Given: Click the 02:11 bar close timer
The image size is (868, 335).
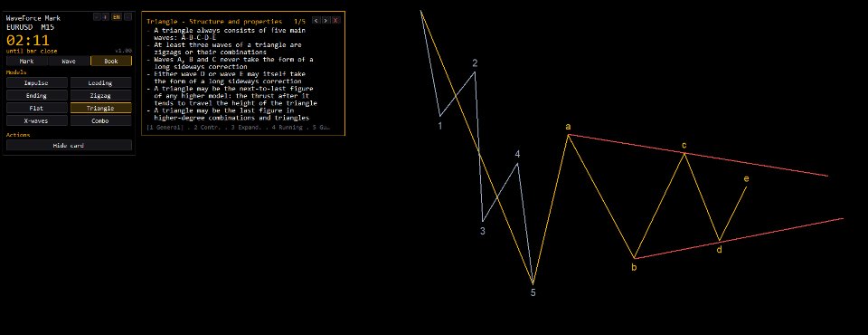Looking at the screenshot, I should (28, 41).
